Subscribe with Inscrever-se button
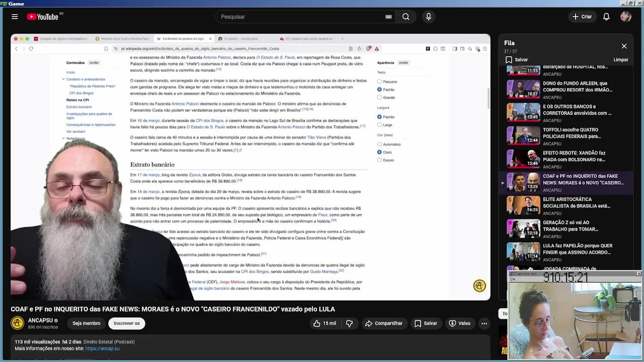Screen dimensions: 644x362 pos(127,323)
